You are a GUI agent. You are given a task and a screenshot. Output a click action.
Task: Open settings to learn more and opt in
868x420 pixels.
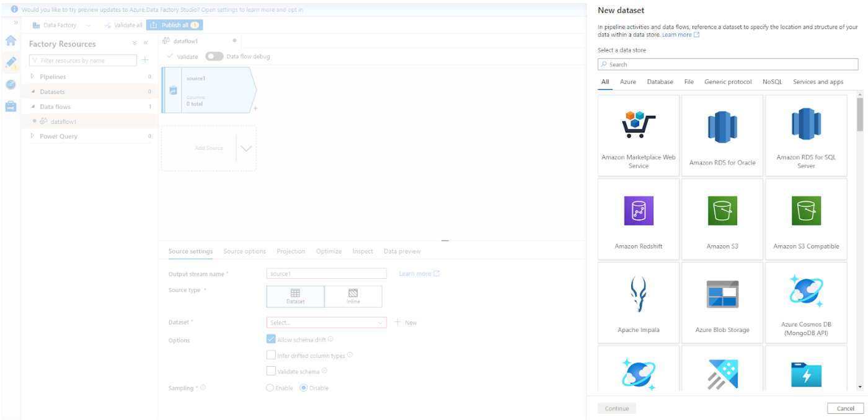click(x=252, y=10)
